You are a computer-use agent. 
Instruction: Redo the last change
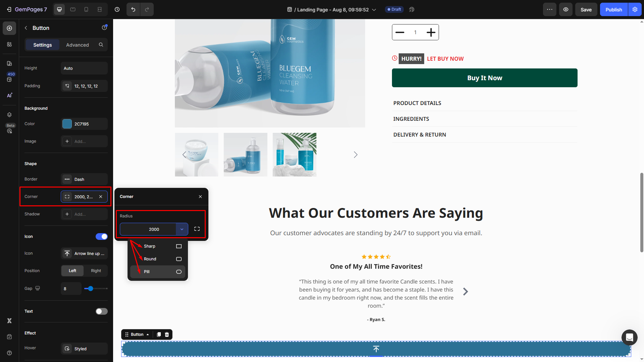tap(147, 9)
